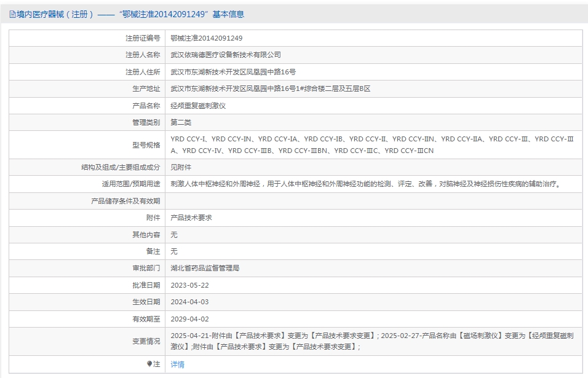This screenshot has height=378, width=588.
Task: Click the 变更情况 change history text
Action: [x=372, y=341]
